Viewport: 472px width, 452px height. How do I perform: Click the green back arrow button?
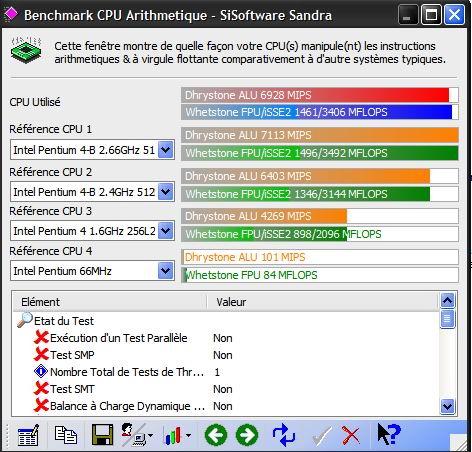point(216,435)
